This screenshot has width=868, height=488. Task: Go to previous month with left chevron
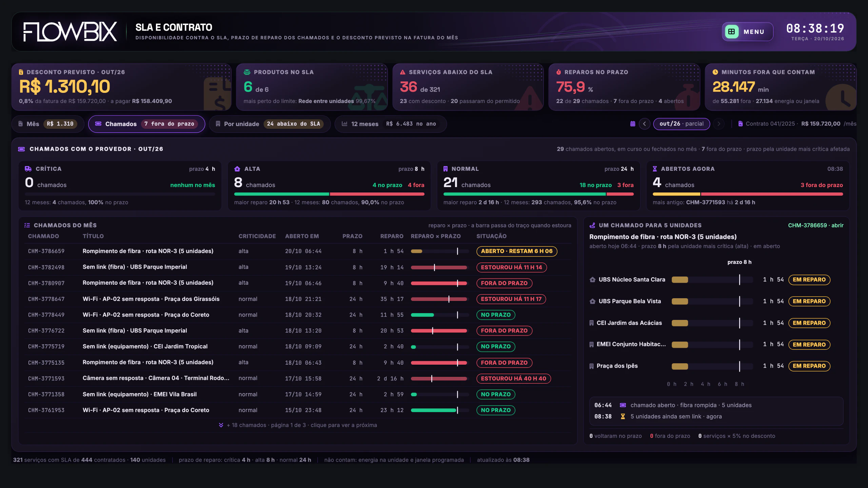(x=645, y=124)
